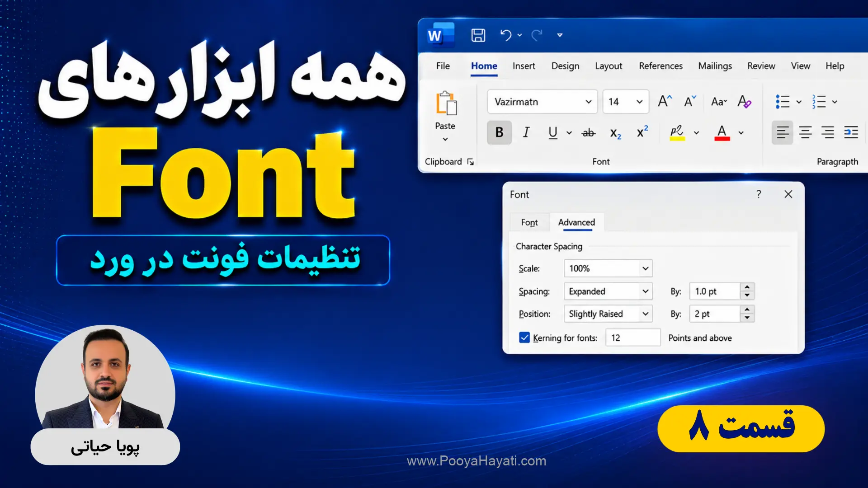
Task: Open the Change Case Aa menu
Action: click(x=719, y=102)
